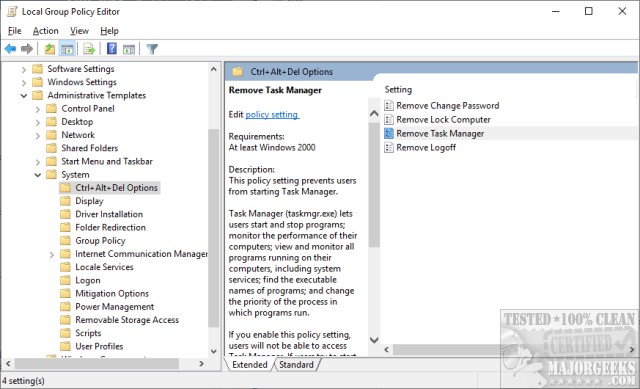Click the Network folder icon in tree
The width and height of the screenshot is (640, 389).
pyautogui.click(x=51, y=135)
